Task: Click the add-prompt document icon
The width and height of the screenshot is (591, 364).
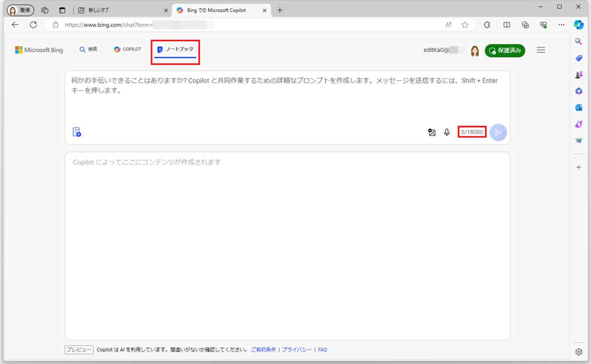Action: coord(76,133)
